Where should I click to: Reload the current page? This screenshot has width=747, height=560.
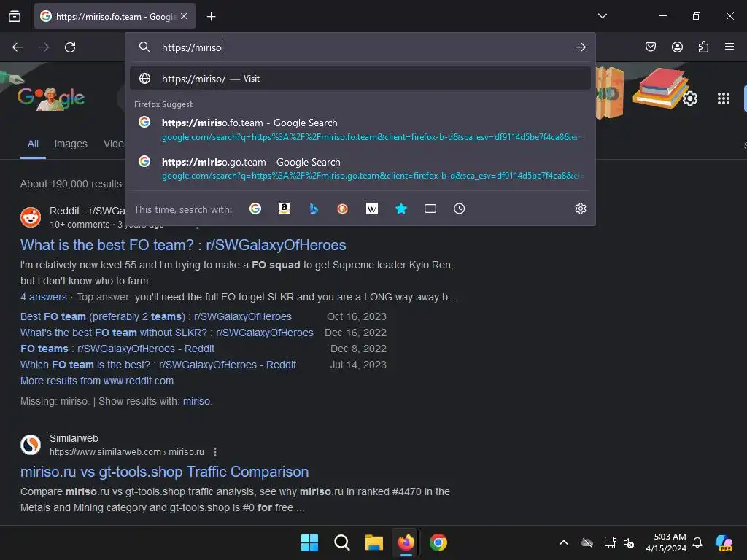70,47
